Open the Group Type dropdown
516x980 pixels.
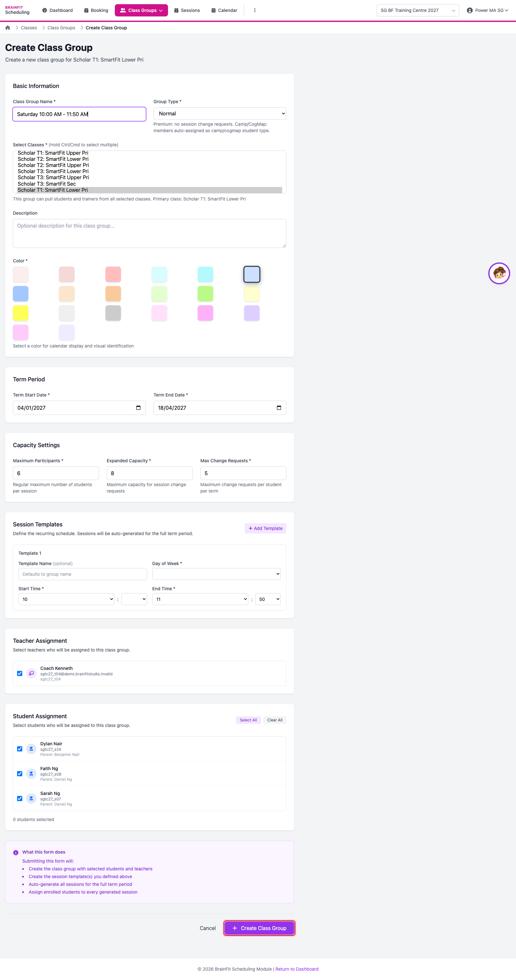coord(220,113)
